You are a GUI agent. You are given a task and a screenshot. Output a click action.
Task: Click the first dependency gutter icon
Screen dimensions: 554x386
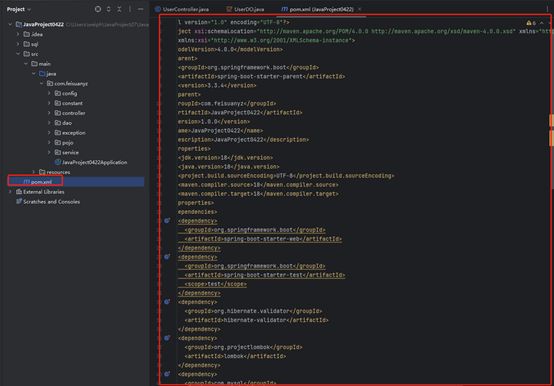pos(167,221)
